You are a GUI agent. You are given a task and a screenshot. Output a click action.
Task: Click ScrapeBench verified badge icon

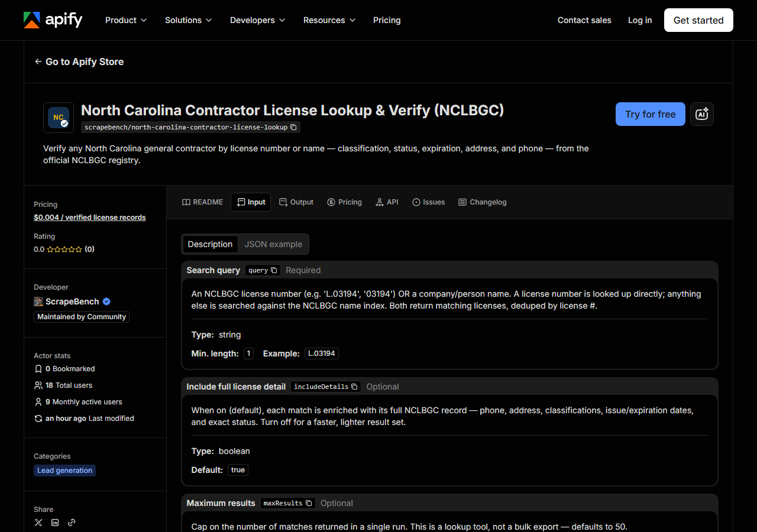pos(106,301)
